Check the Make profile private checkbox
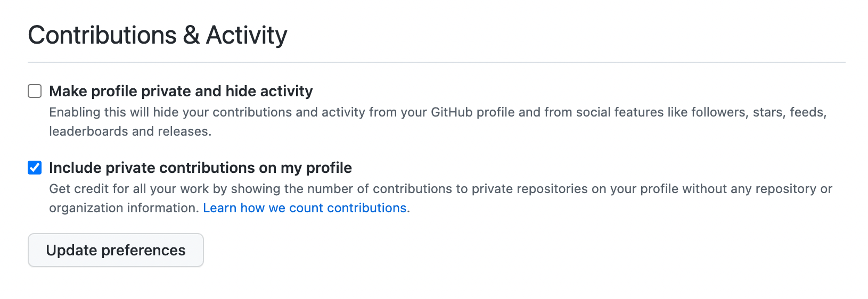868x299 pixels. [x=35, y=91]
